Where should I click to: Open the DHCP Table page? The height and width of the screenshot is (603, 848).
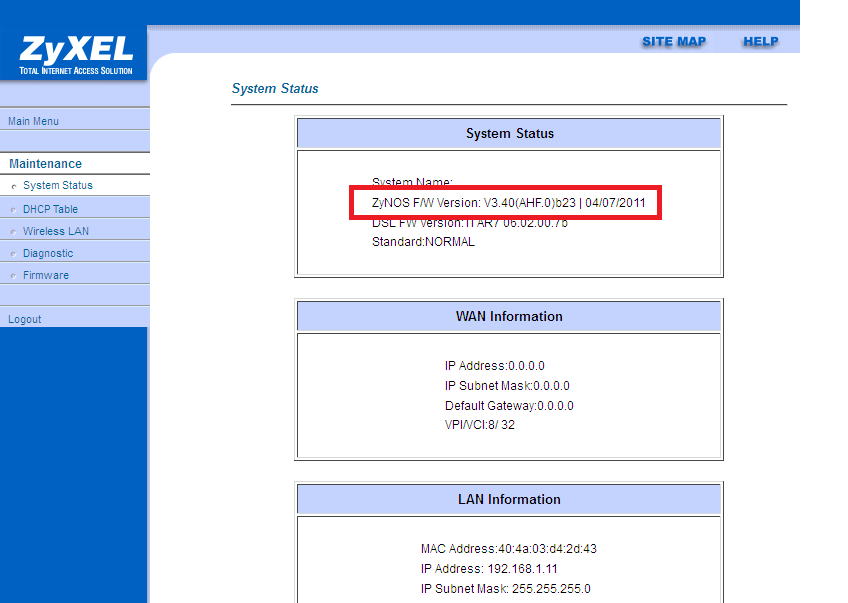[50, 209]
